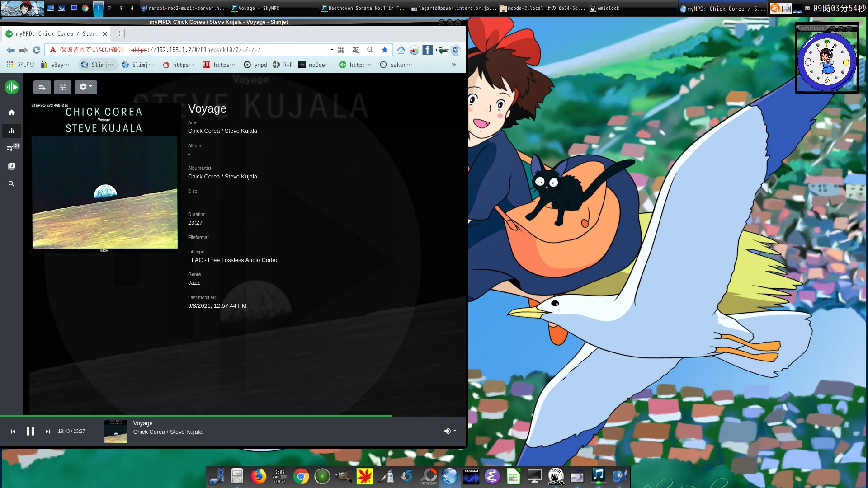
Task: Click the add to playlist button
Action: coord(42,87)
